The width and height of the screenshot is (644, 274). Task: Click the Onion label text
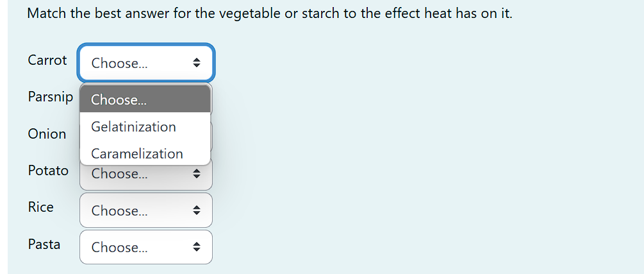coord(47,133)
